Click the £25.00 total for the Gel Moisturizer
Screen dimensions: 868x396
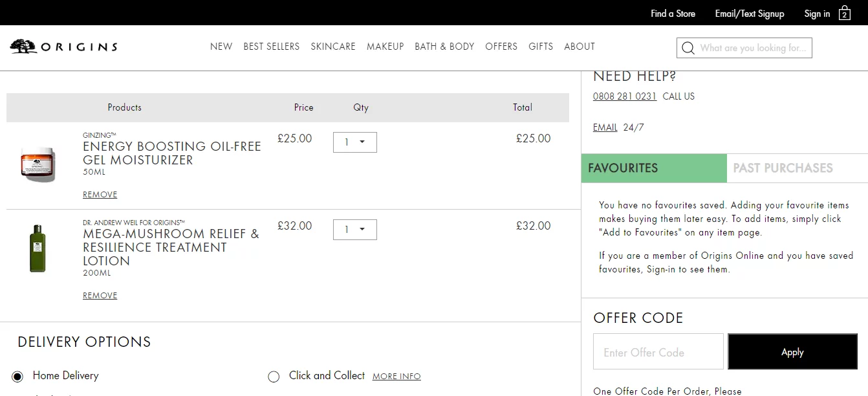click(x=534, y=138)
